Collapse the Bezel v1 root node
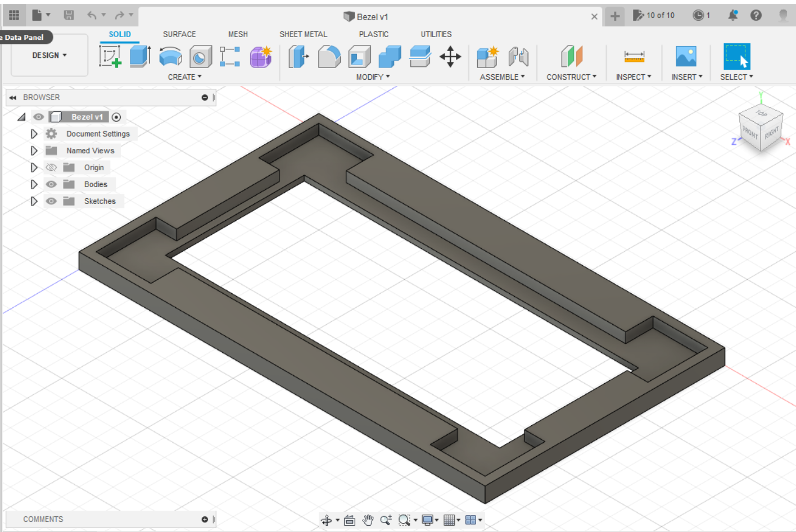The width and height of the screenshot is (796, 532). [x=21, y=117]
